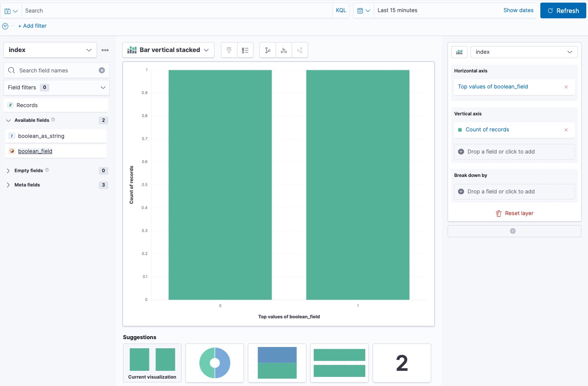Screen dimensions: 588x386
Task: Click vertical axis Drop a field box
Action: (514, 152)
